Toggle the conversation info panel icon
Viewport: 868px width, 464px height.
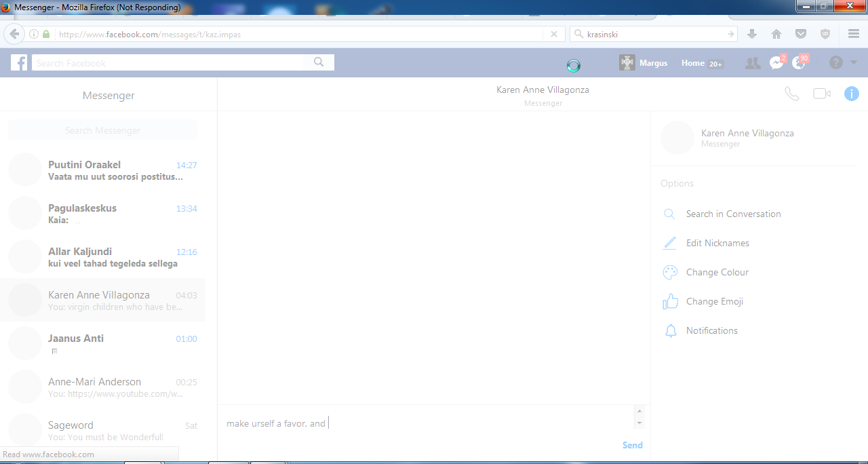[852, 94]
